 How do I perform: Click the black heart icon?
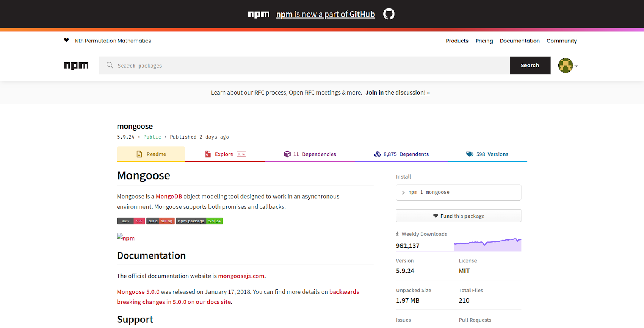[x=66, y=40]
